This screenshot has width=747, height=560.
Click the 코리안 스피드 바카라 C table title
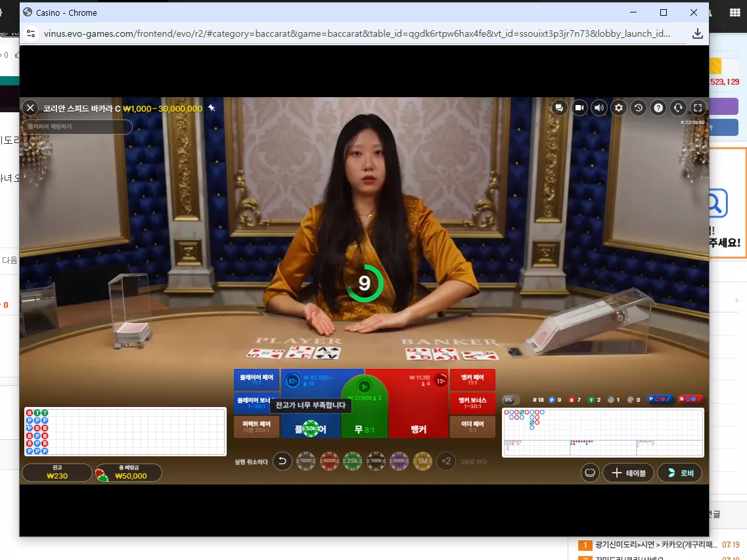tap(81, 108)
